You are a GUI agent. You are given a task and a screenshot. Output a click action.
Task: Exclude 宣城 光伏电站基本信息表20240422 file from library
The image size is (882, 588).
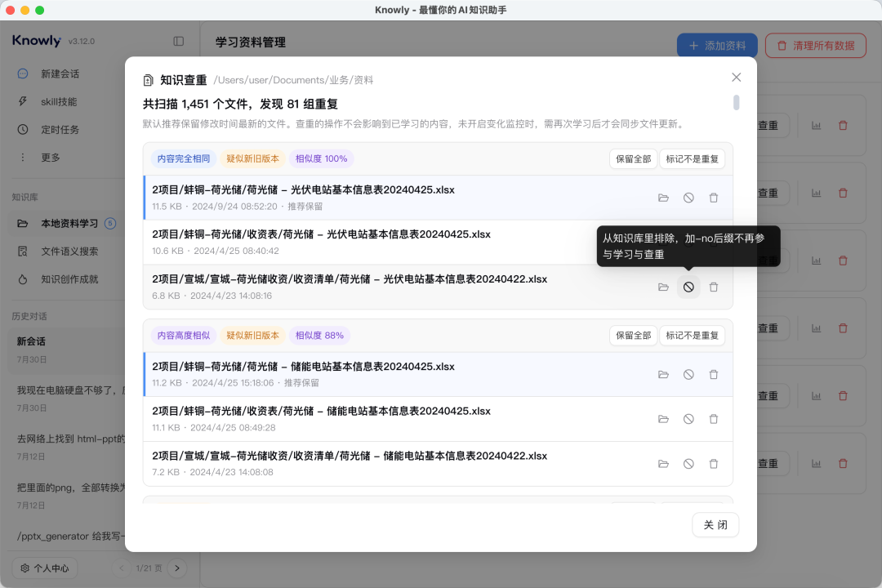(688, 287)
